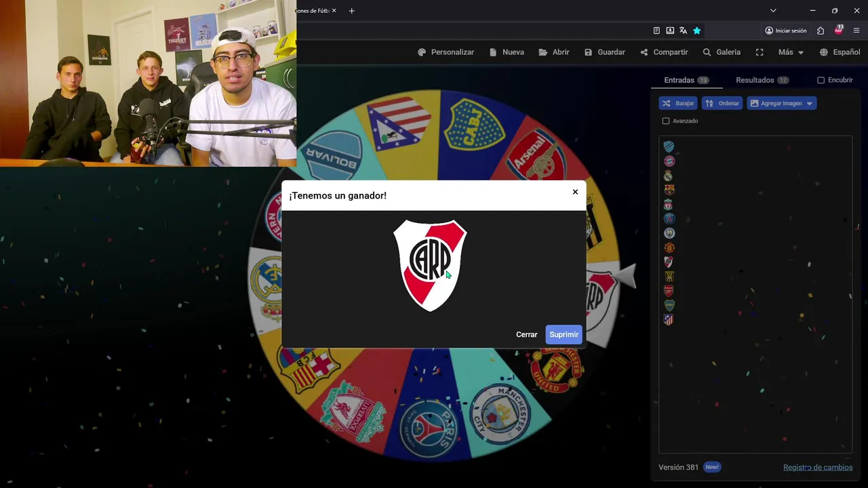Click the Manchester United wheel segment
Image resolution: width=868 pixels, height=488 pixels.
click(x=557, y=369)
